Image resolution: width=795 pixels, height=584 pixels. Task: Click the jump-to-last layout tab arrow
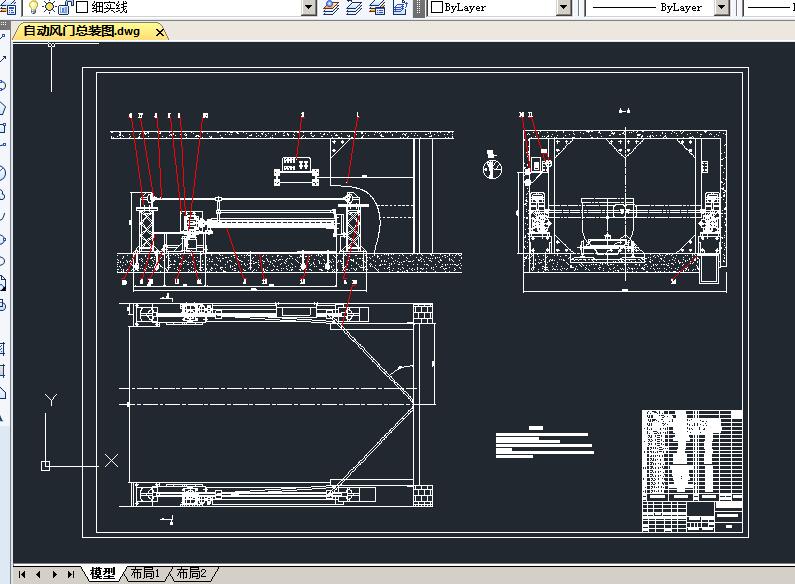70,574
